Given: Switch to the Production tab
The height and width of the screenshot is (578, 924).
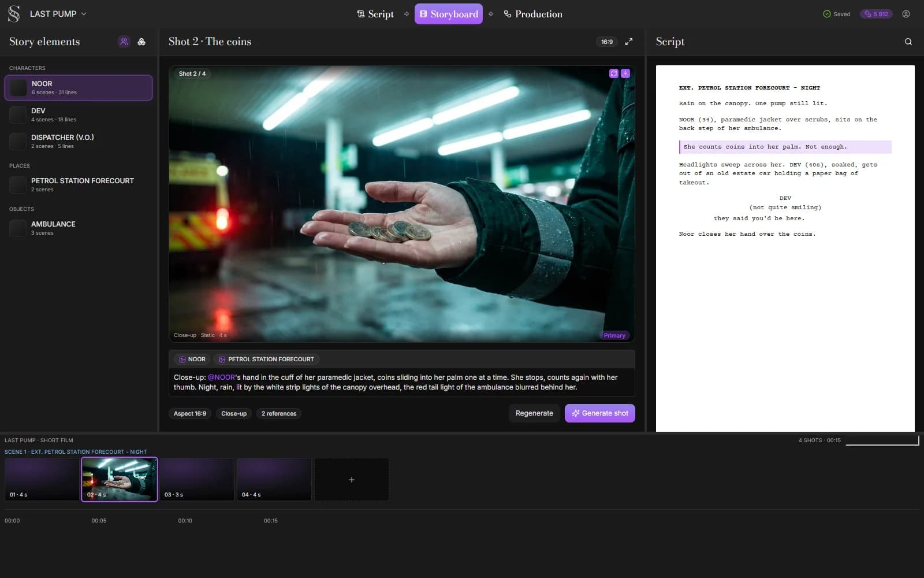Looking at the screenshot, I should [x=533, y=14].
